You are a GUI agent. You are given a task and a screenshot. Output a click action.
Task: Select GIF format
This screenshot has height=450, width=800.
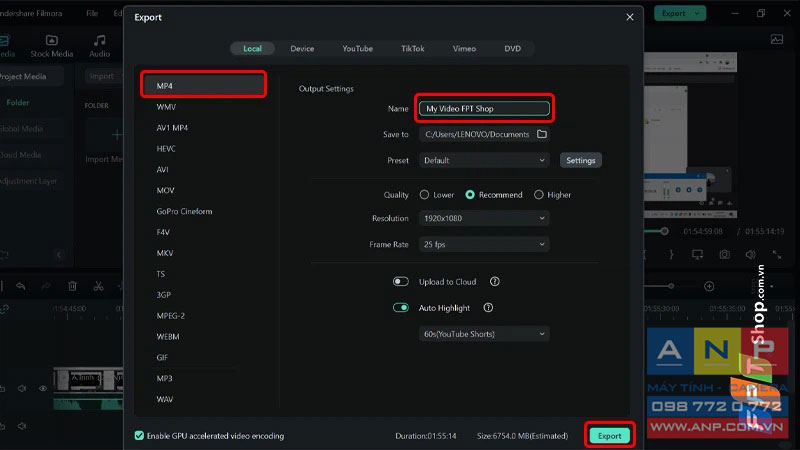(162, 357)
